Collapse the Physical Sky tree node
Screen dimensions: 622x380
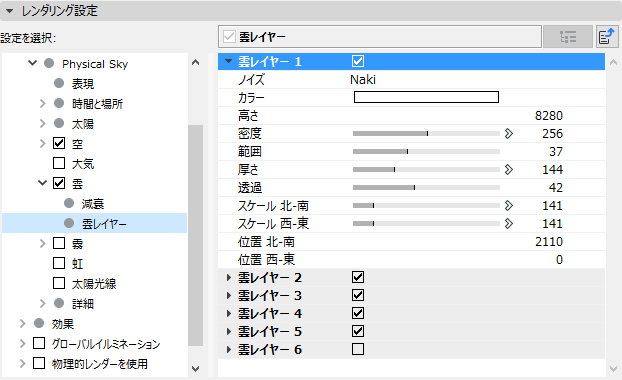[x=33, y=63]
